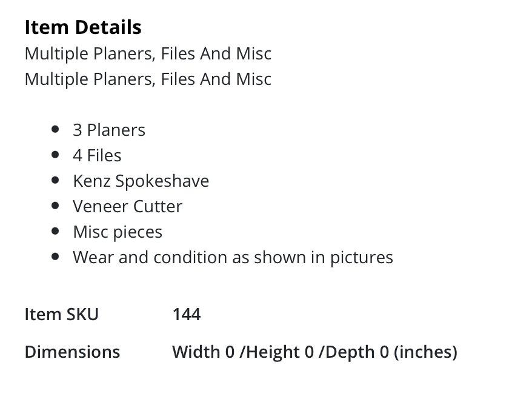The height and width of the screenshot is (396, 532).
Task: Click the Item Details heading
Action: (83, 27)
